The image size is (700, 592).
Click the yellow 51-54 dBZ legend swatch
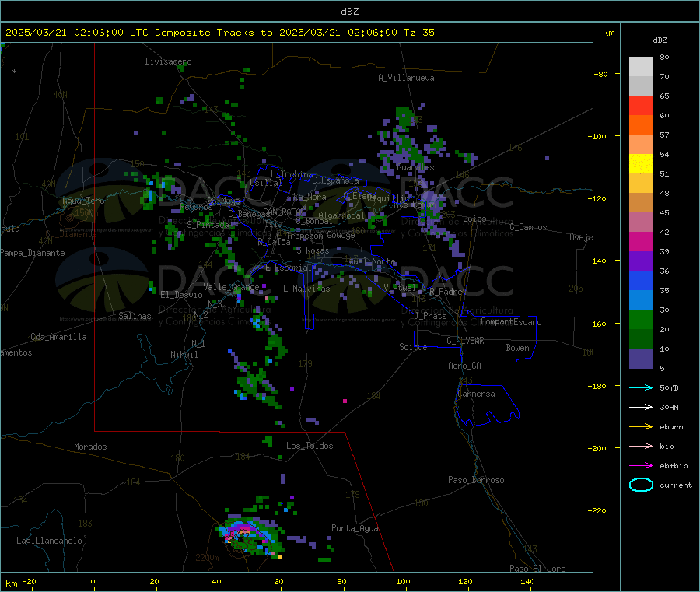pyautogui.click(x=641, y=164)
